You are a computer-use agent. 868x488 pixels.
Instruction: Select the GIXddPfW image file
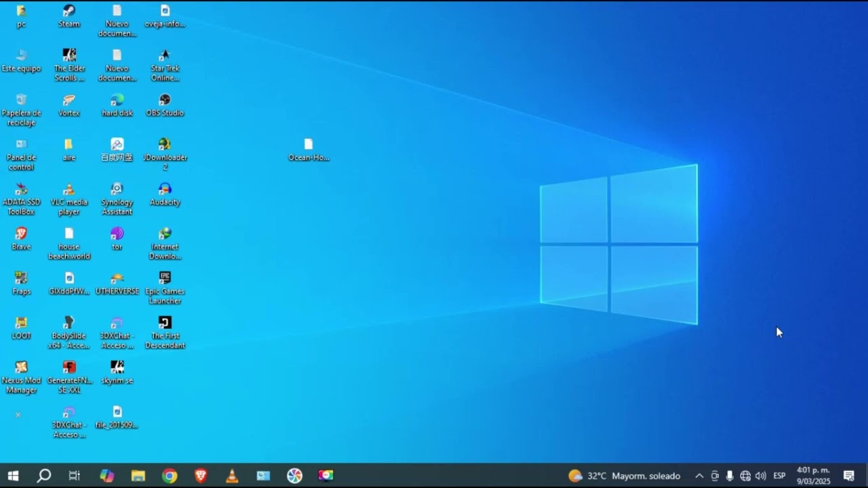69,283
